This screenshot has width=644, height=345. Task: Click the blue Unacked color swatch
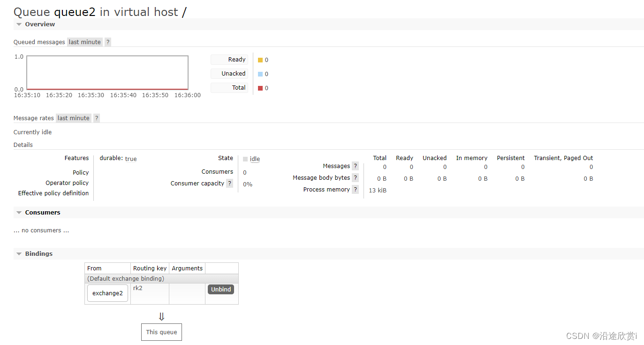[x=260, y=74]
